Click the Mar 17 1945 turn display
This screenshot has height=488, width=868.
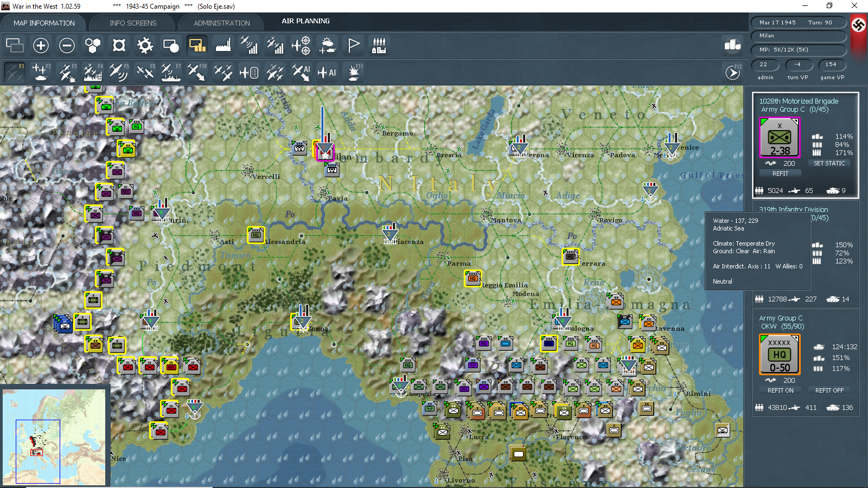tap(798, 22)
